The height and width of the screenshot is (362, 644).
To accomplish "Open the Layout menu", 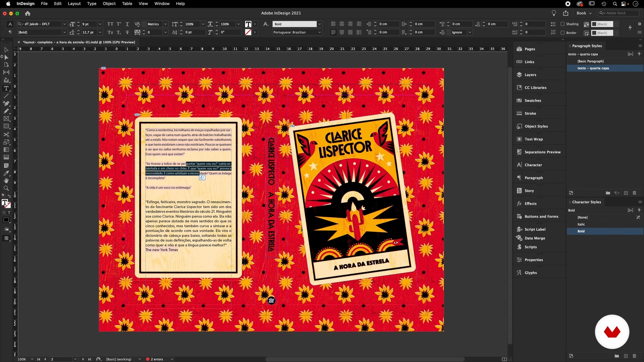I will coord(74,4).
